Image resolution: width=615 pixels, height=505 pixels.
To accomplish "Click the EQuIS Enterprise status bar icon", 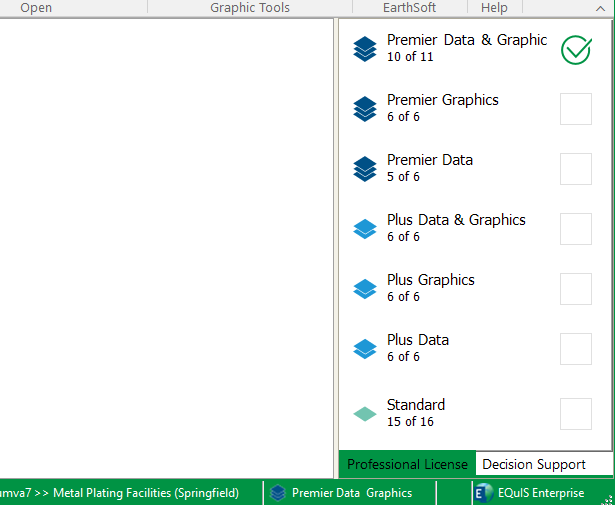I will coord(484,492).
